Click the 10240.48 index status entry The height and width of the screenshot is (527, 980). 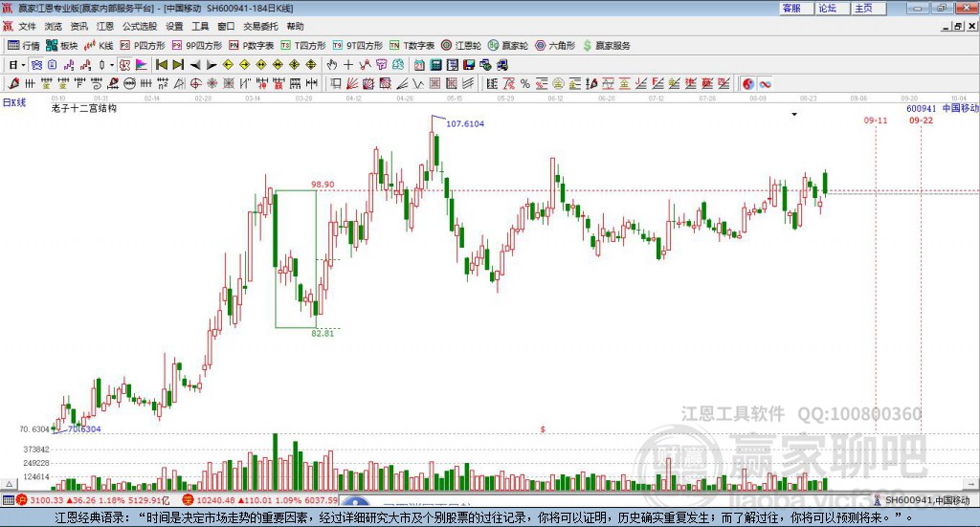tap(260, 500)
